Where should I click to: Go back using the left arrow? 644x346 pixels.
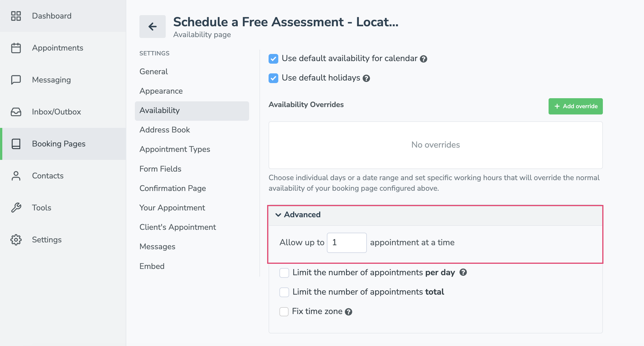coord(153,27)
